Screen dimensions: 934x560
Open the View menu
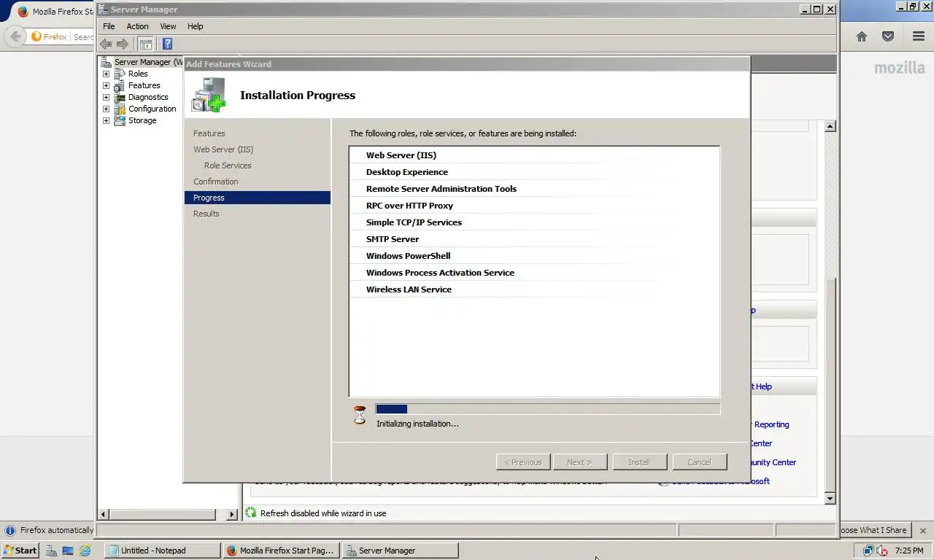[168, 26]
